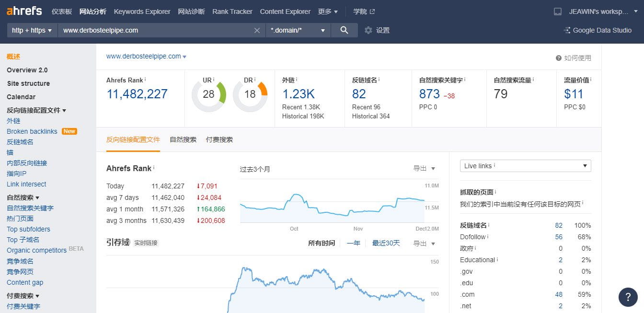
Task: Click the DR 18 donut gauge
Action: [x=250, y=95]
